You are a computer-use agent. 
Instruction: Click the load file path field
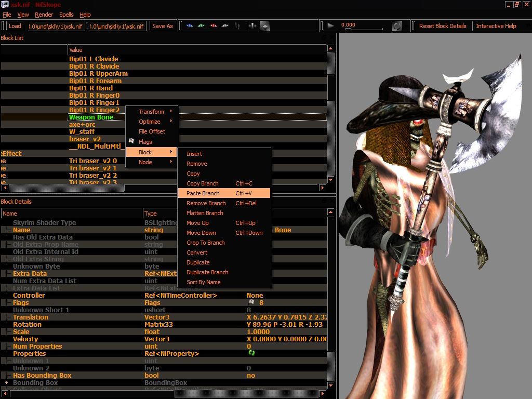tap(56, 26)
